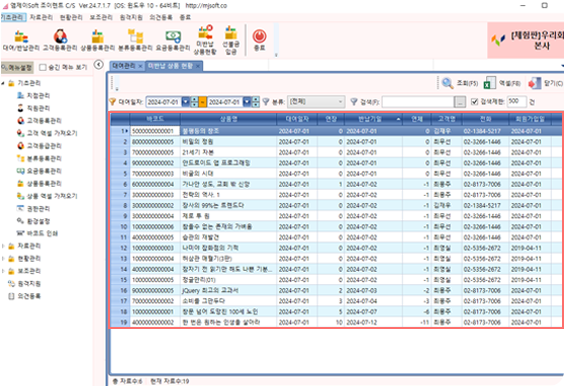Open the 분류 [전체] combo box
This screenshot has width=565, height=387.
click(x=316, y=102)
